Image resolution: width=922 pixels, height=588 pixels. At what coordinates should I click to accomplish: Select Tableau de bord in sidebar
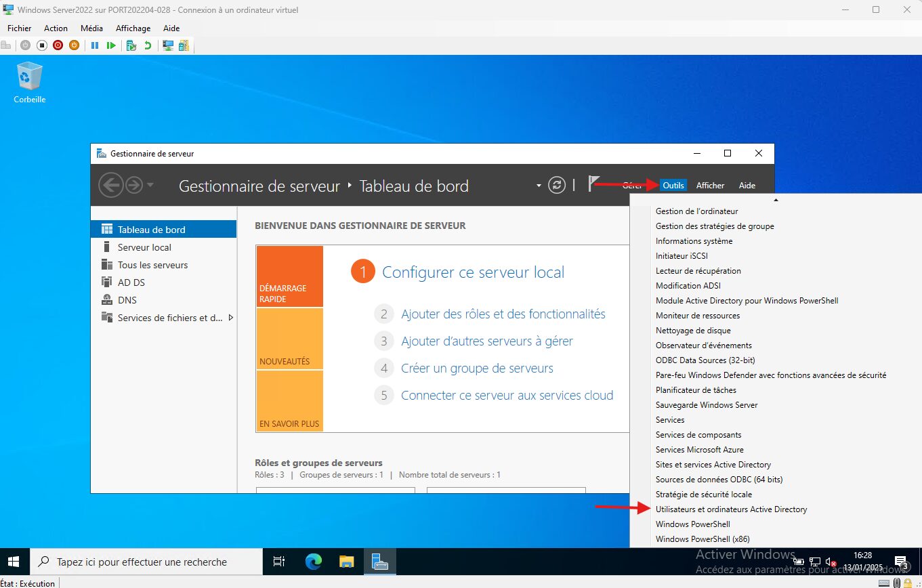pyautogui.click(x=163, y=230)
